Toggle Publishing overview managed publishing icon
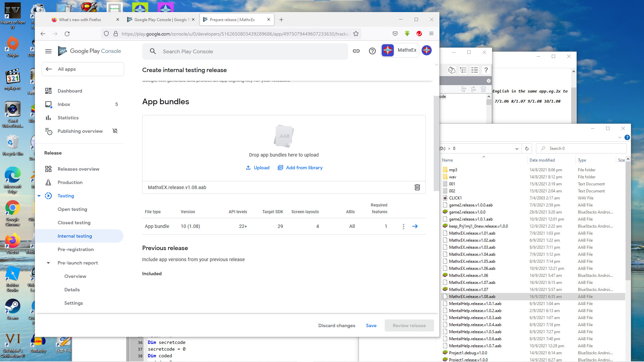 [x=115, y=131]
